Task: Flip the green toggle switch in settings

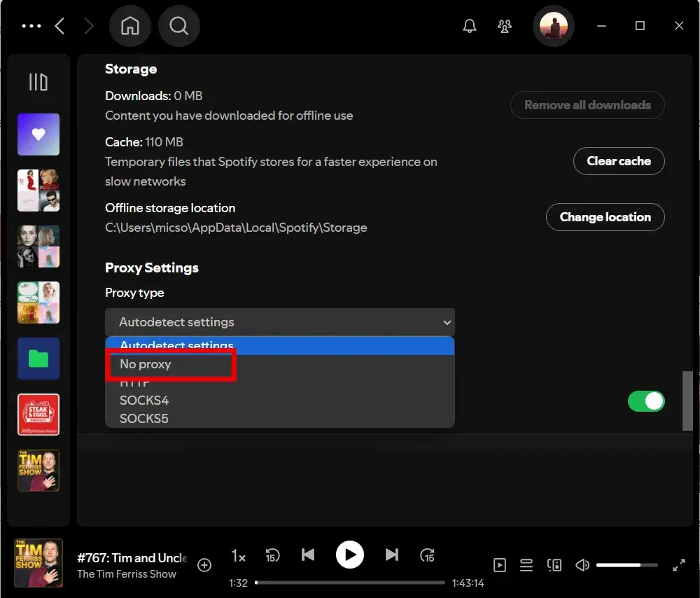Action: tap(646, 401)
